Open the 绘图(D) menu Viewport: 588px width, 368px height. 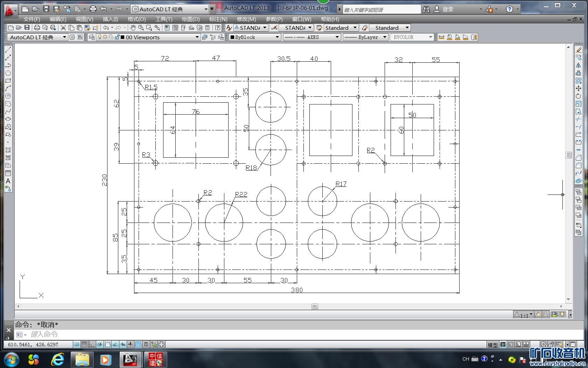(x=190, y=19)
